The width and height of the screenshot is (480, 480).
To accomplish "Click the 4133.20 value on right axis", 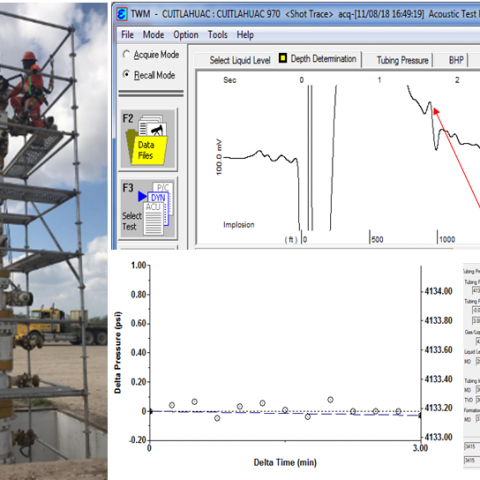I will click(438, 408).
